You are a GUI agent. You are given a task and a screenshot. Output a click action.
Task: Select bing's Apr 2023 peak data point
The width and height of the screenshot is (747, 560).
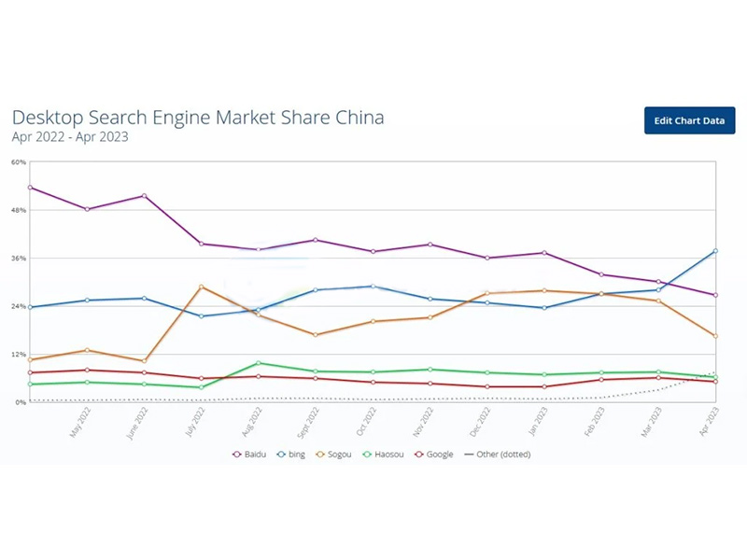click(x=715, y=251)
